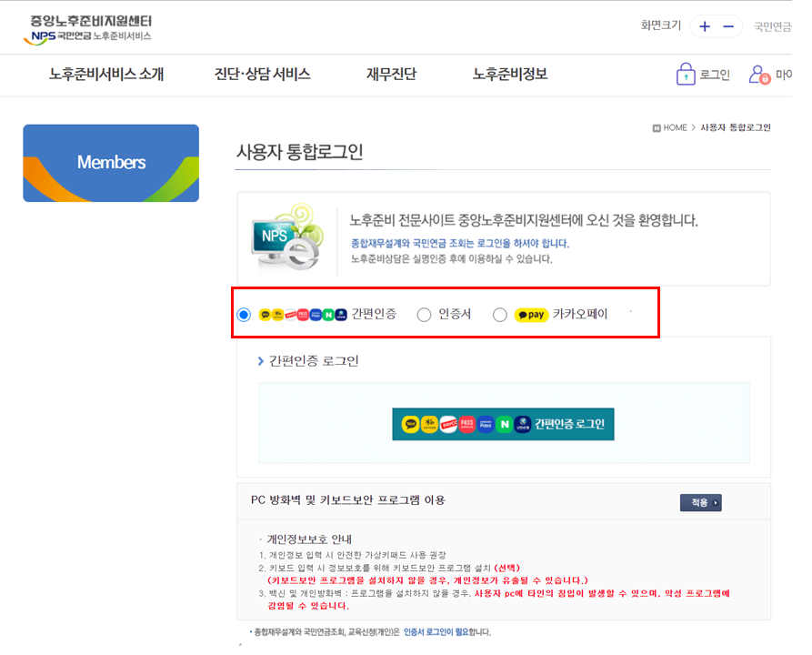Image resolution: width=812 pixels, height=655 pixels.
Task: Open the 재무진단 menu
Action: point(389,75)
